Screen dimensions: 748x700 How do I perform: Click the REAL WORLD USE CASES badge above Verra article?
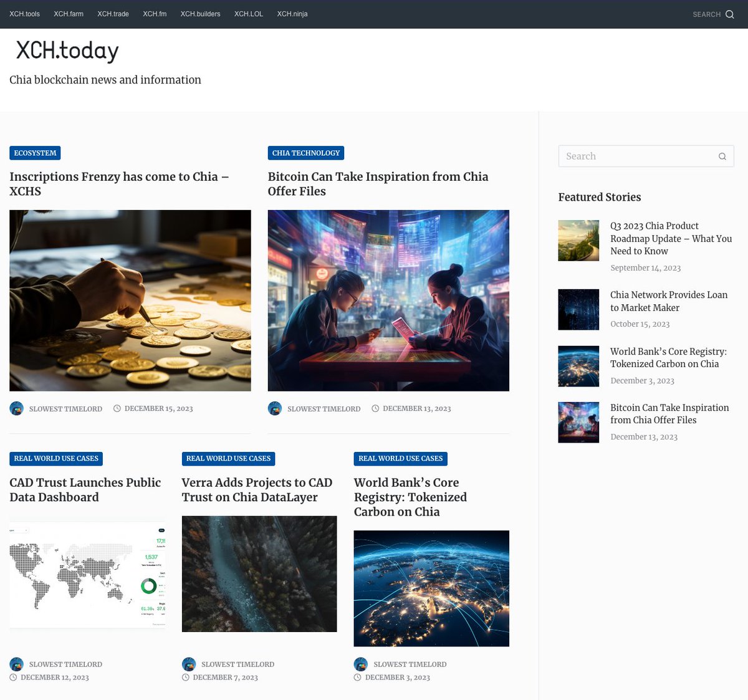pos(228,458)
